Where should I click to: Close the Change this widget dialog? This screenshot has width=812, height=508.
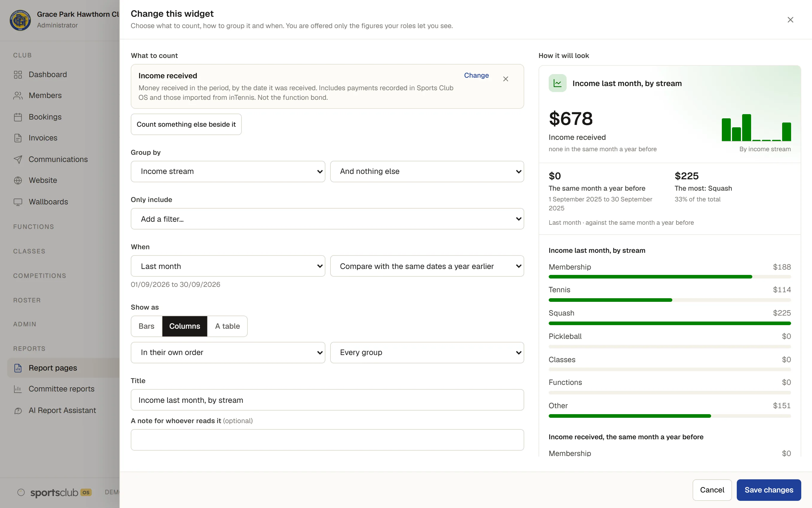[790, 20]
